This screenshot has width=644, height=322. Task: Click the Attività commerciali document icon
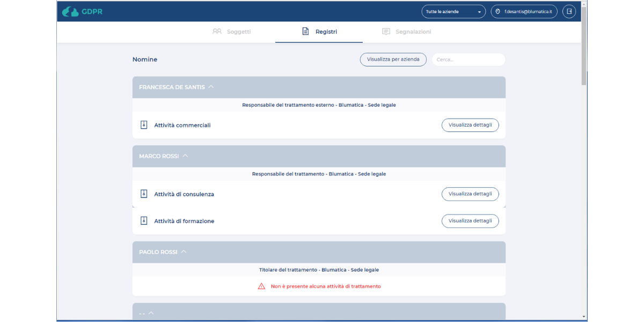tap(144, 125)
